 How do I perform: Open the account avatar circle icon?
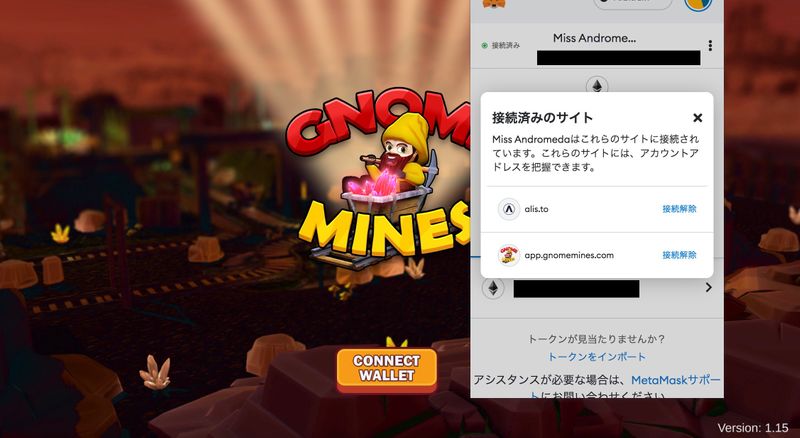click(x=698, y=3)
